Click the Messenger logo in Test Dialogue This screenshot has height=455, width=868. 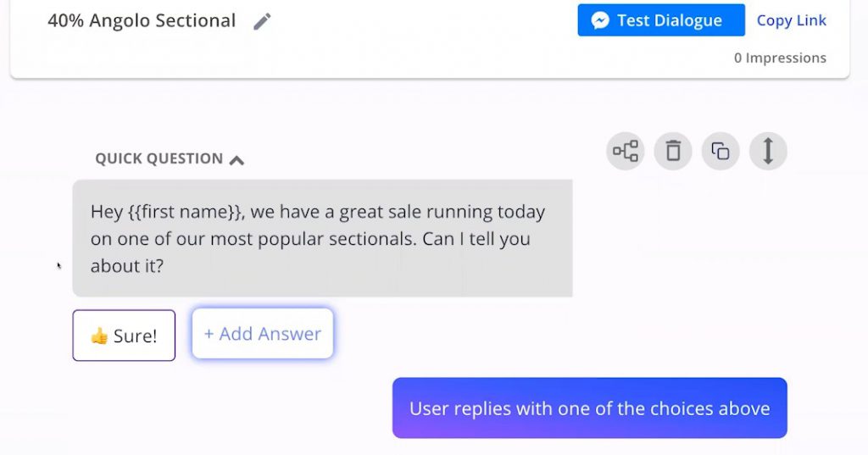(600, 20)
